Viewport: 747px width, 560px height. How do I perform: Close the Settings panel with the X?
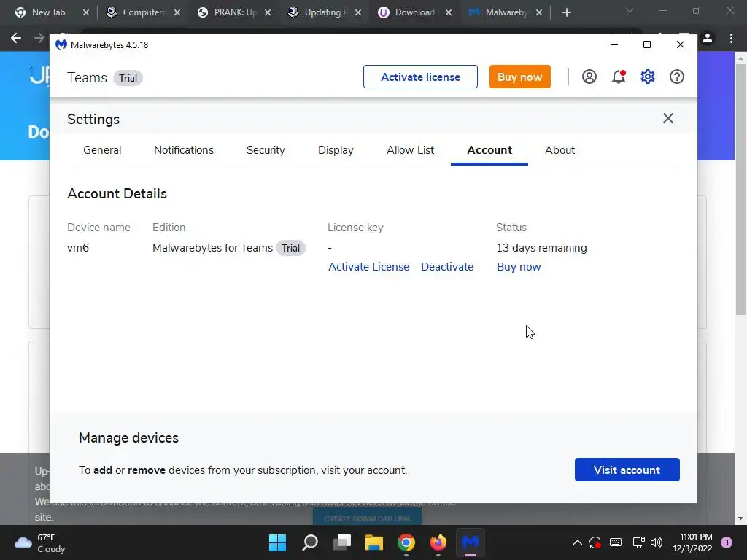668,118
